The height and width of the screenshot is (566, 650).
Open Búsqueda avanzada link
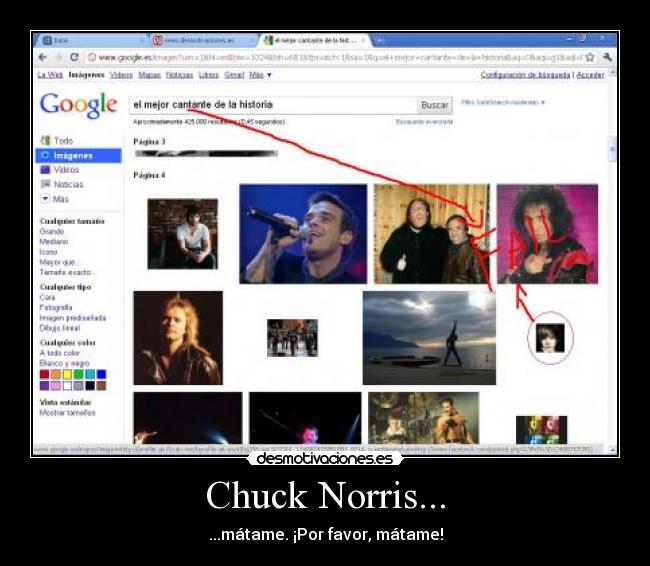tap(424, 122)
